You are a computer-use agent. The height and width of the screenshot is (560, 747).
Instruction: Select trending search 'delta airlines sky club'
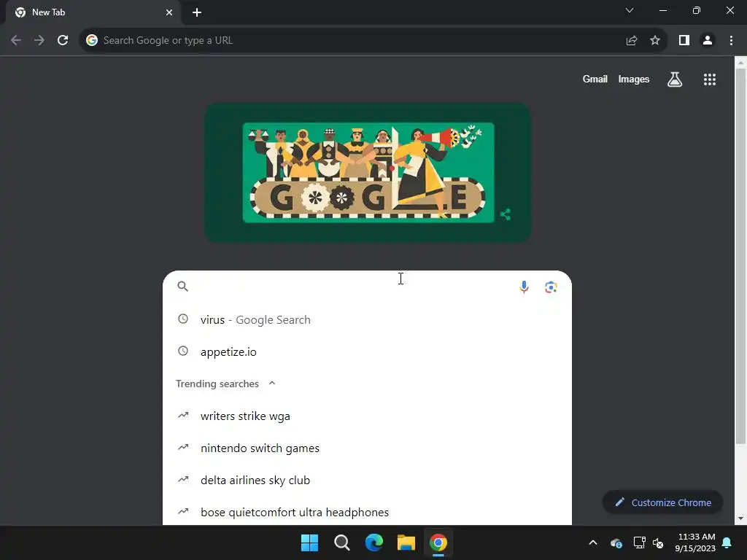pyautogui.click(x=367, y=480)
